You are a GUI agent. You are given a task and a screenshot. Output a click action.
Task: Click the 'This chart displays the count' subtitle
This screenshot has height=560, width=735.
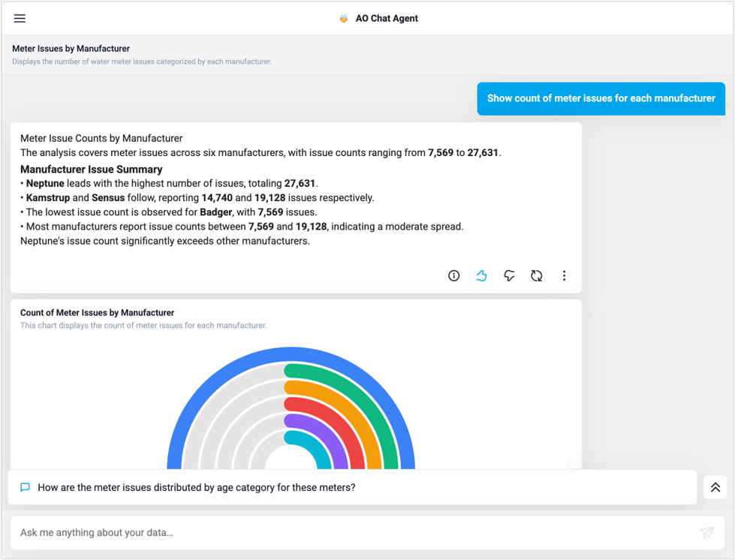(143, 325)
